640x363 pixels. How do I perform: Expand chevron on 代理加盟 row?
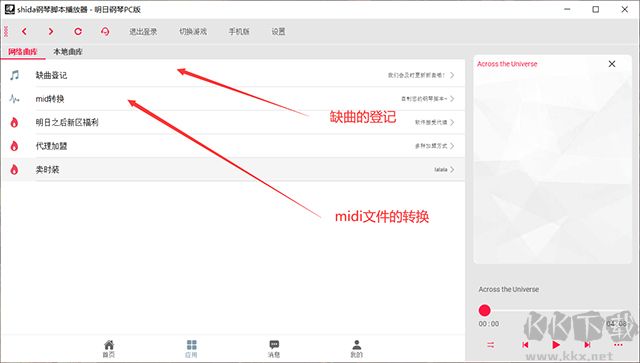(452, 146)
